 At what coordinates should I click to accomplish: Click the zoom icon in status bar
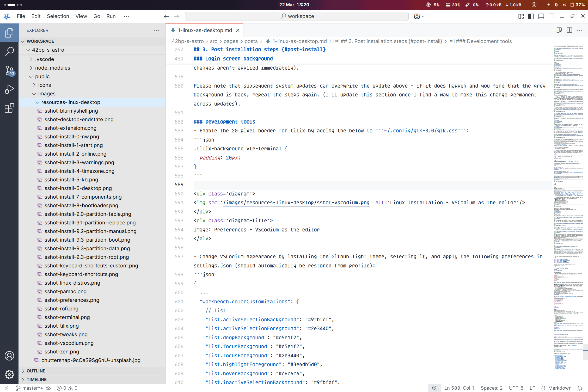pos(434,388)
